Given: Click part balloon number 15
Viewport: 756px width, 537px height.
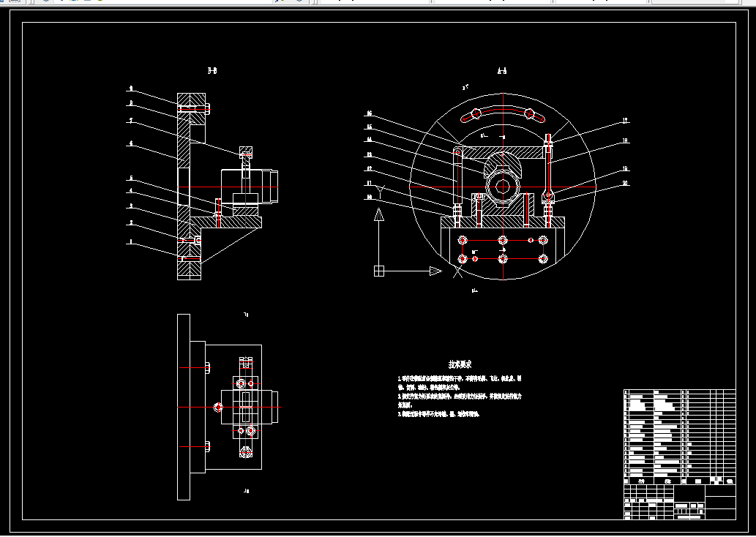Looking at the screenshot, I should [x=370, y=127].
